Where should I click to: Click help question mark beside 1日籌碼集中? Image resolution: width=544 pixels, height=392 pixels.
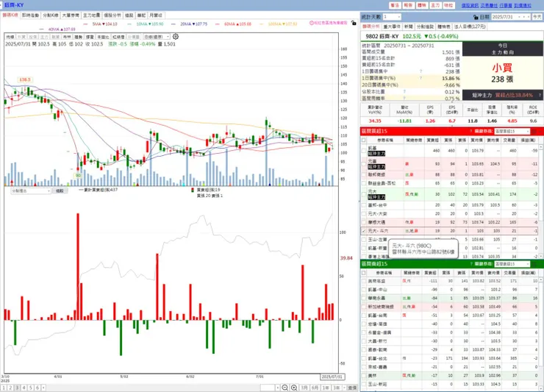pos(420,71)
